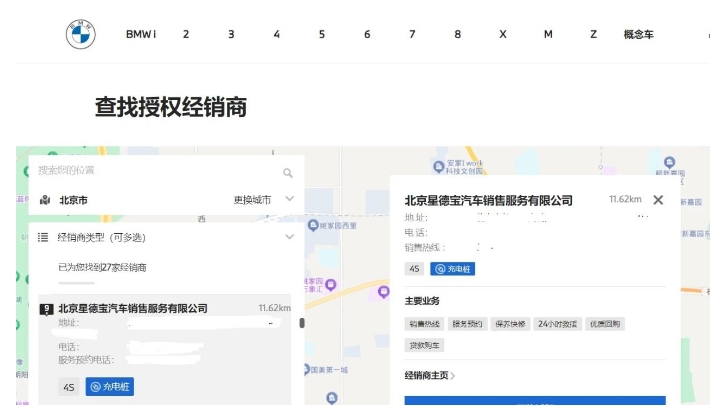
Task: Click the search magnifier icon
Action: [x=288, y=173]
